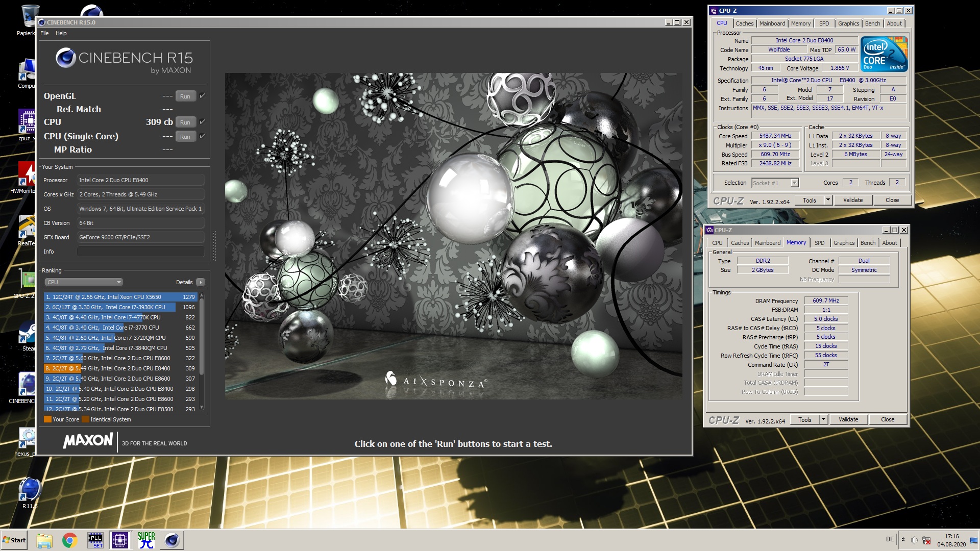980x551 pixels.
Task: Click Validate in the CPU-Z CPU tab window
Action: [x=853, y=200]
